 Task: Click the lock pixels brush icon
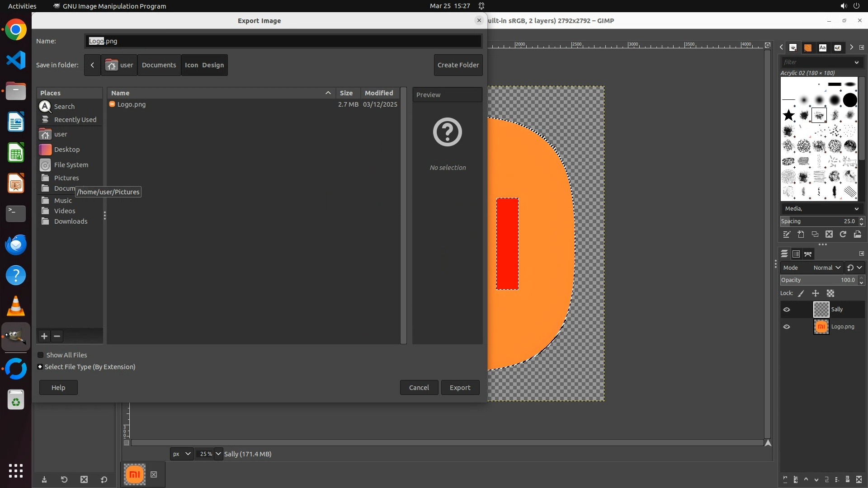pyautogui.click(x=801, y=293)
